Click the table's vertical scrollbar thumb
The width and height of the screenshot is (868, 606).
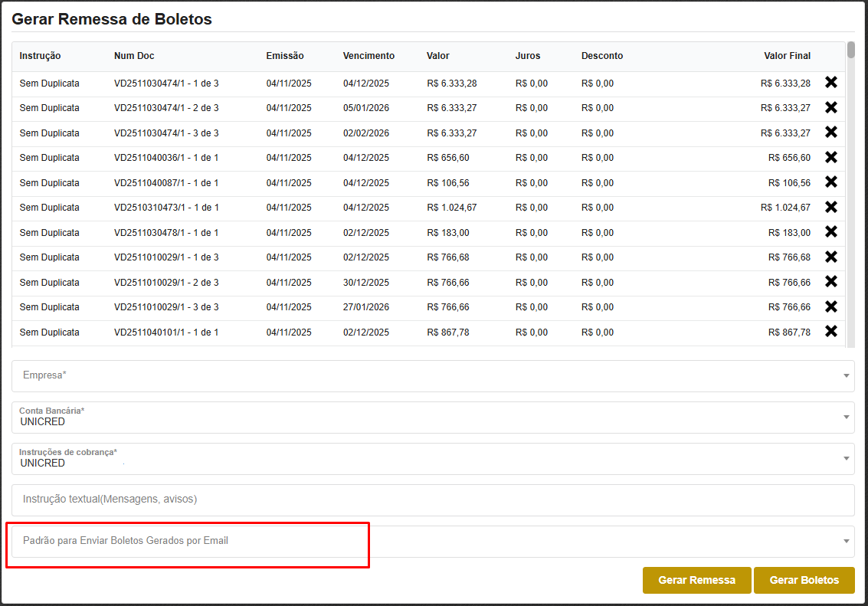coord(850,51)
